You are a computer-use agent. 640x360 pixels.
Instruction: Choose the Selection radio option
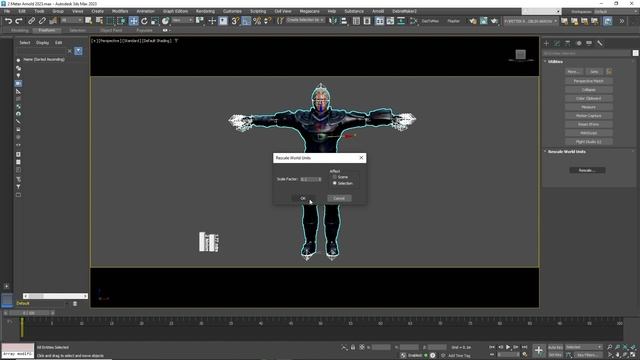(x=335, y=183)
